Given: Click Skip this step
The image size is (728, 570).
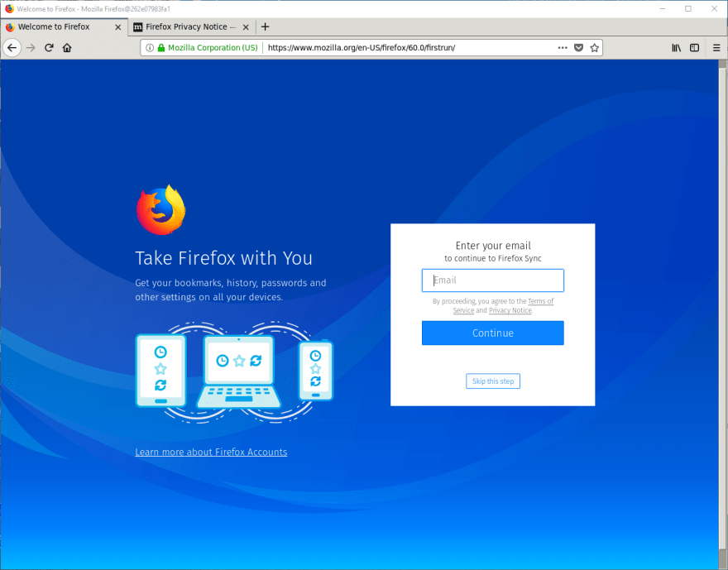Looking at the screenshot, I should (x=492, y=381).
